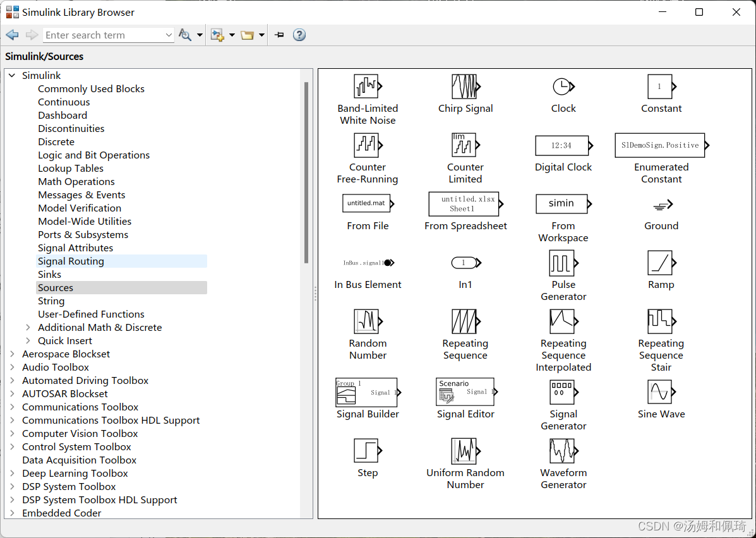Viewport: 756px width, 538px height.
Task: Select the Control System Toolbox entry
Action: coord(76,447)
